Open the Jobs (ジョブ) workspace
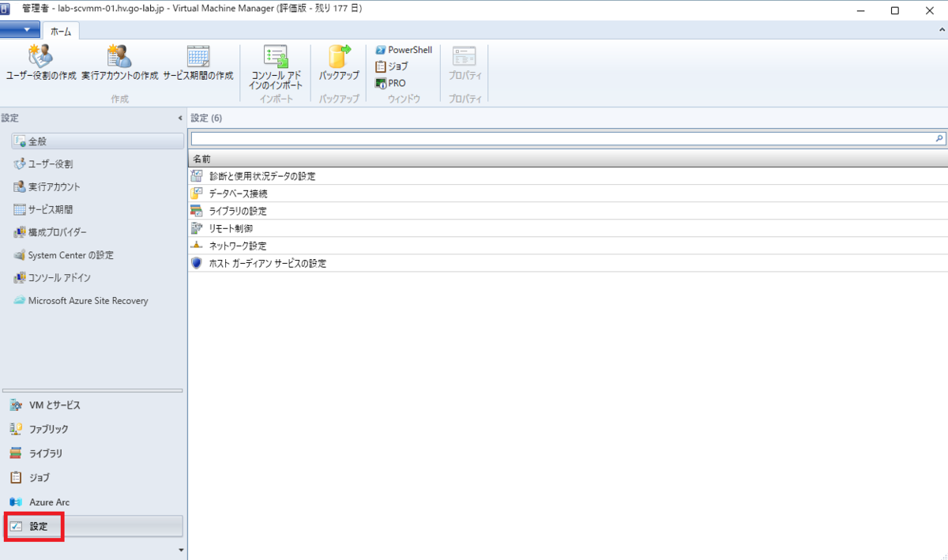The height and width of the screenshot is (560, 948). click(x=93, y=478)
